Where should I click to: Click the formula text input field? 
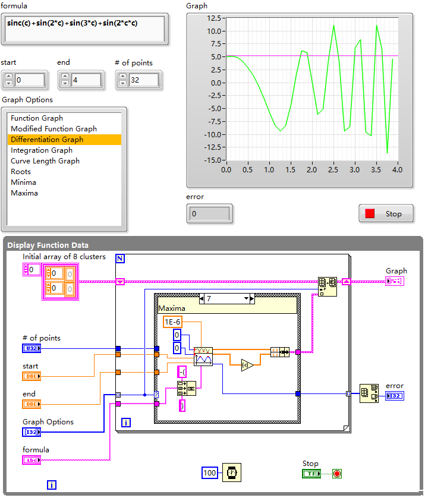pyautogui.click(x=84, y=29)
